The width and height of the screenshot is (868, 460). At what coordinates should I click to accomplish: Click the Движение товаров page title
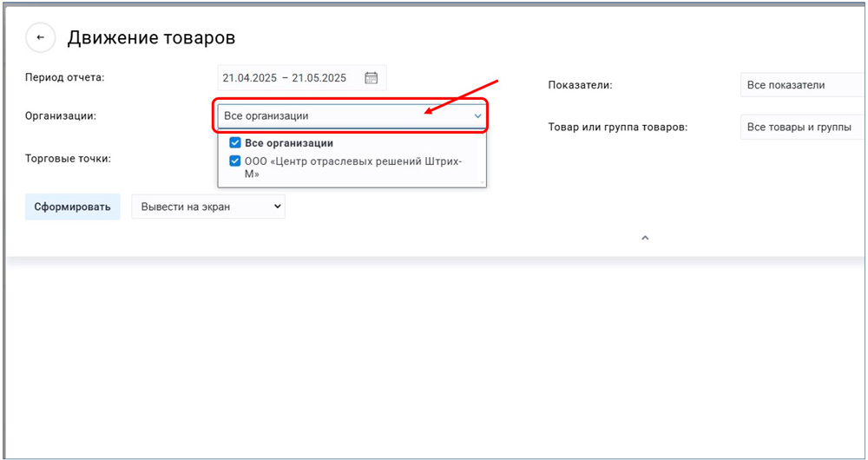151,38
